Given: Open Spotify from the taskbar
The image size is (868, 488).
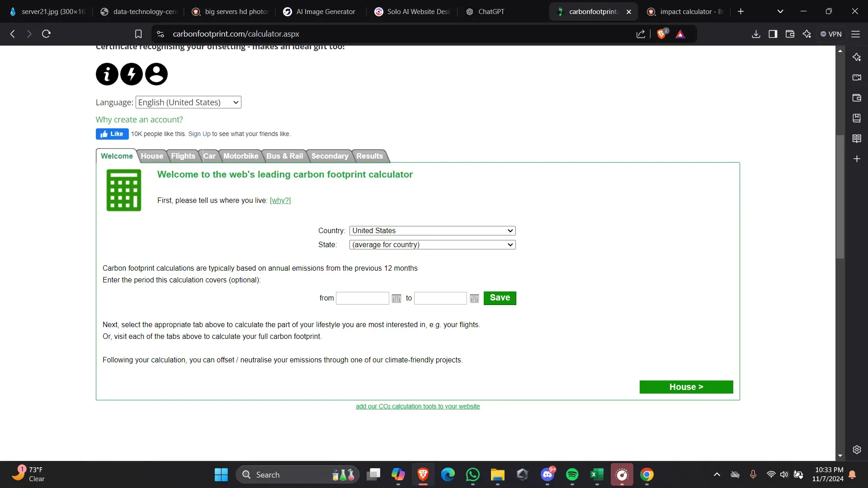Looking at the screenshot, I should point(572,474).
